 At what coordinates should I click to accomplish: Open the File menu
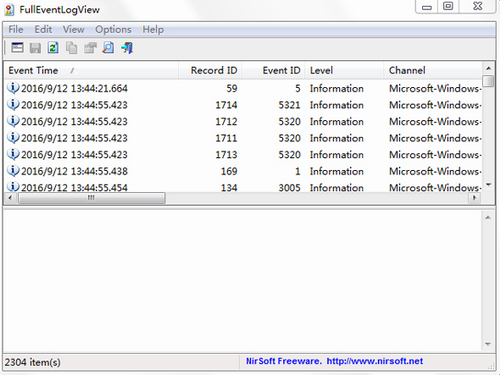click(16, 29)
